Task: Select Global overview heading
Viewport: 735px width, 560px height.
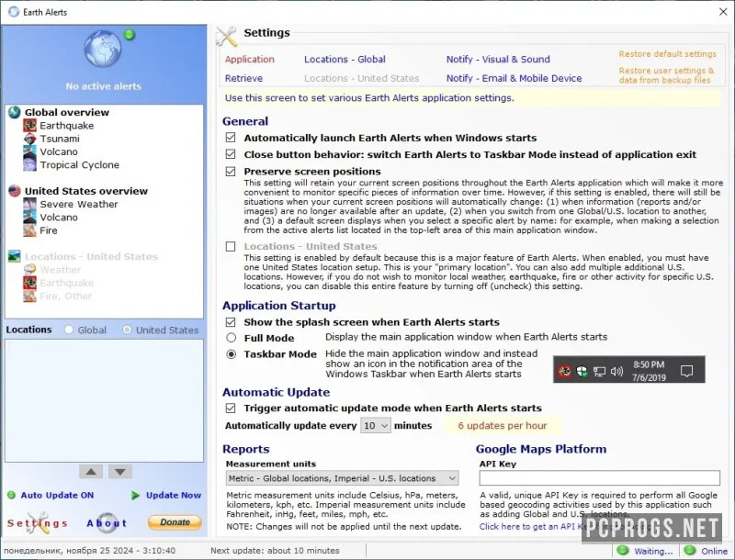Action: (x=67, y=112)
